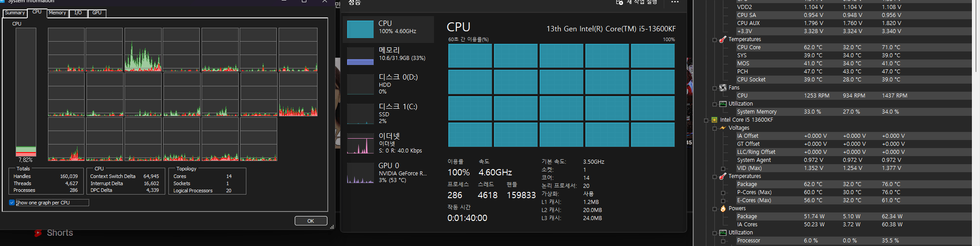Click the 4.60GHz speed value under 속도
The image size is (980, 246).
click(495, 172)
